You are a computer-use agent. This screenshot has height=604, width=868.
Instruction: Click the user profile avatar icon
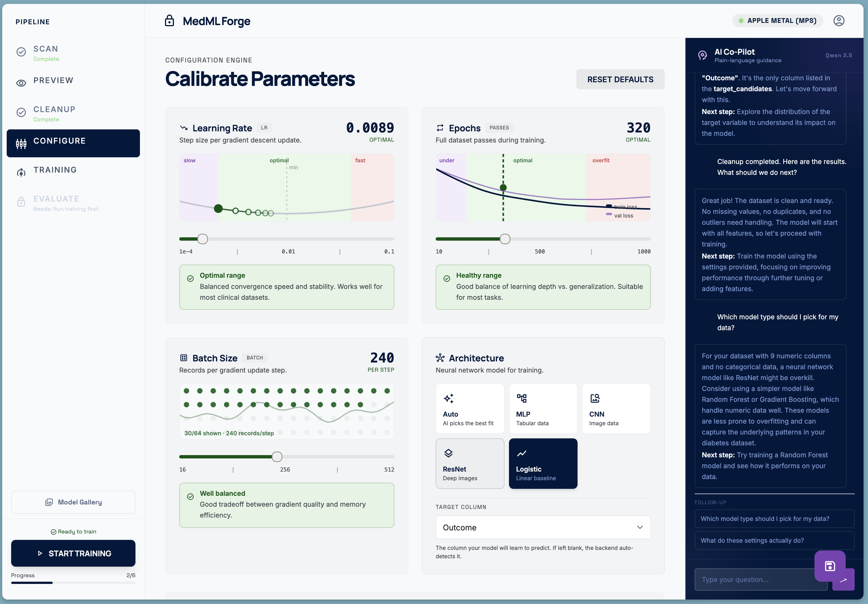pyautogui.click(x=838, y=21)
